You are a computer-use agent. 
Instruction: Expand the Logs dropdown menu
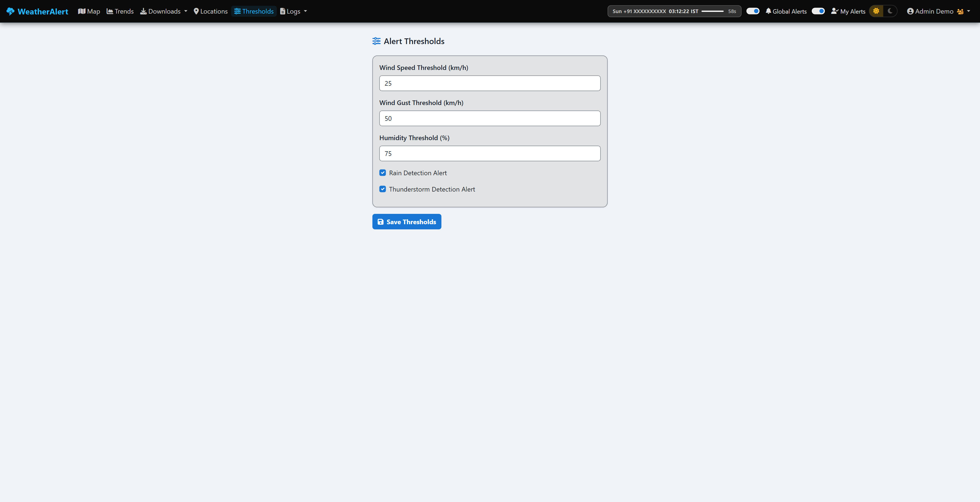point(293,11)
